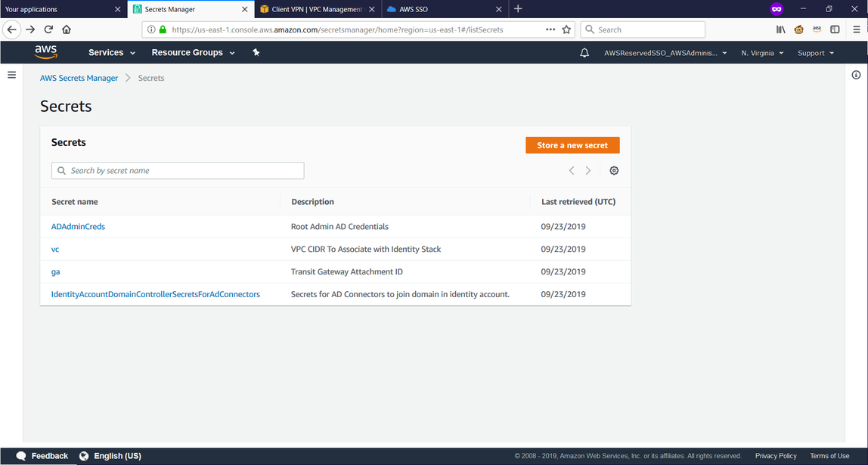Screen dimensions: 868x465
Task: Open the N. Virginia region dropdown
Action: click(762, 53)
